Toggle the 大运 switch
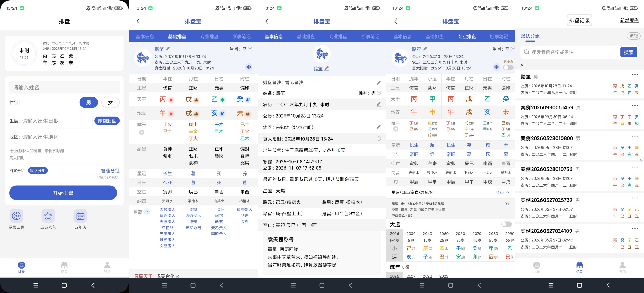 coord(507,224)
